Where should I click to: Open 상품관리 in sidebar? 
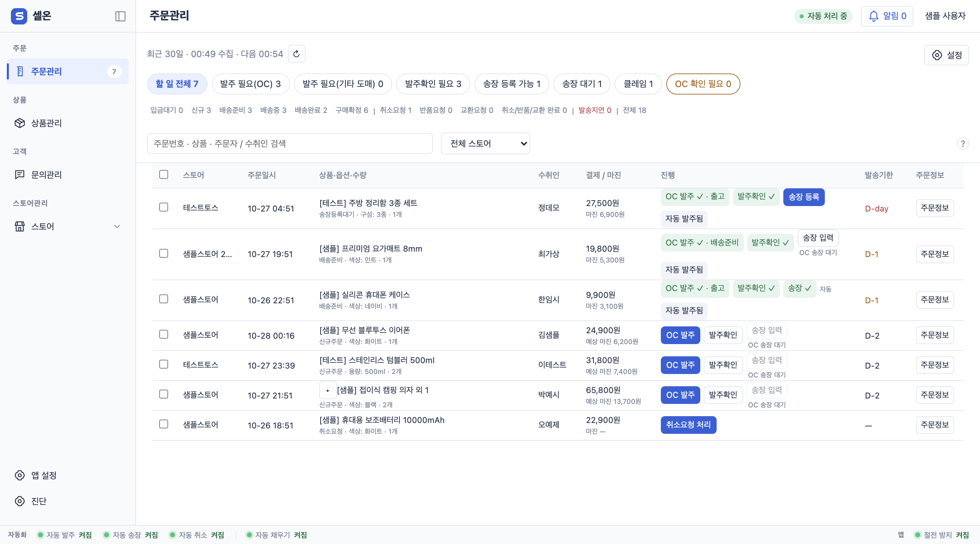(68, 123)
